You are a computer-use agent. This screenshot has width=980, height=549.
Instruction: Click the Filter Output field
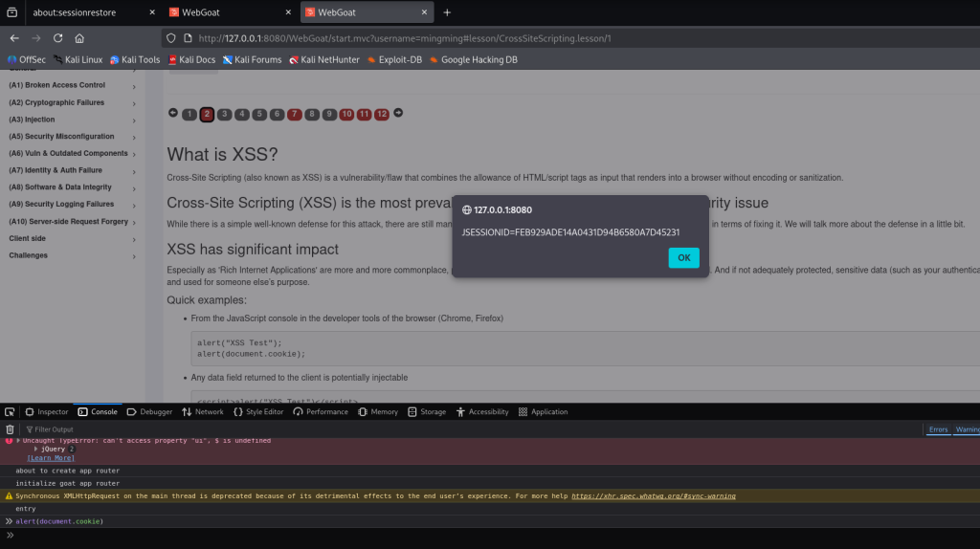coord(472,429)
